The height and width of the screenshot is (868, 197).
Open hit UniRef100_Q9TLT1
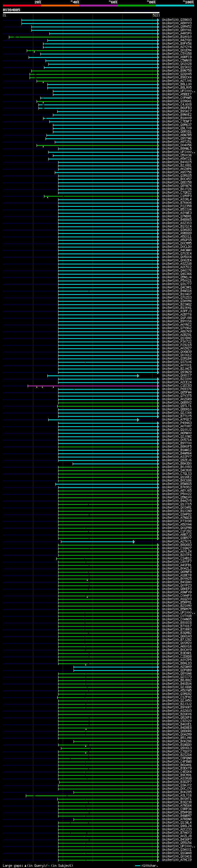click(x=176, y=406)
